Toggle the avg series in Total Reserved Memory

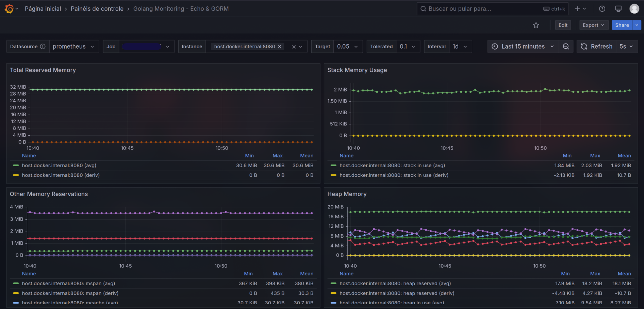pyautogui.click(x=59, y=166)
